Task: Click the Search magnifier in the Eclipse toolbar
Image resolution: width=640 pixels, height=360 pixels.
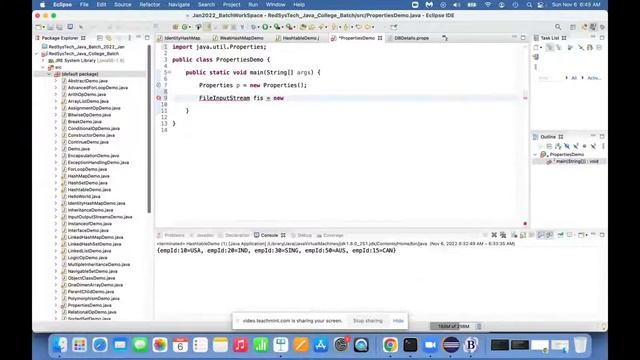Action: [558, 27]
